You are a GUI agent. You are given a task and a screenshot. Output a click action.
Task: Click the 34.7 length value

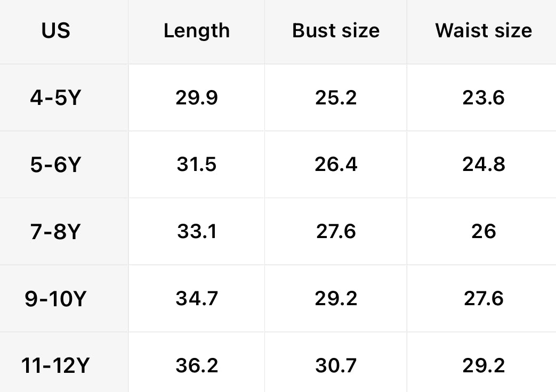click(196, 299)
